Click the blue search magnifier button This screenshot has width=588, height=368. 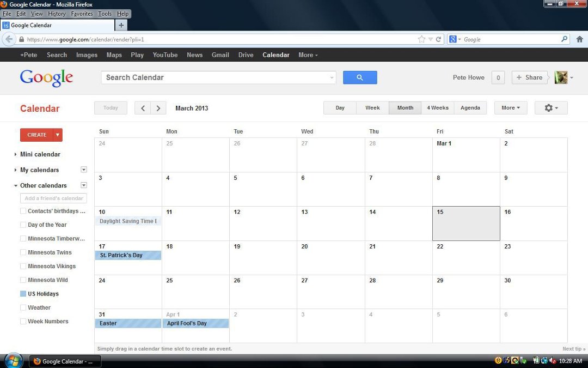(x=360, y=77)
